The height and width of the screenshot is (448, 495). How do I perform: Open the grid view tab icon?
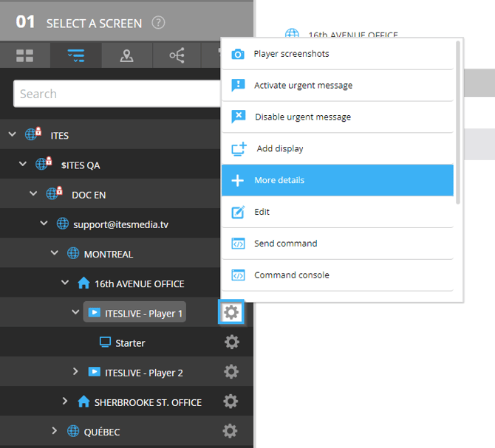pyautogui.click(x=25, y=55)
